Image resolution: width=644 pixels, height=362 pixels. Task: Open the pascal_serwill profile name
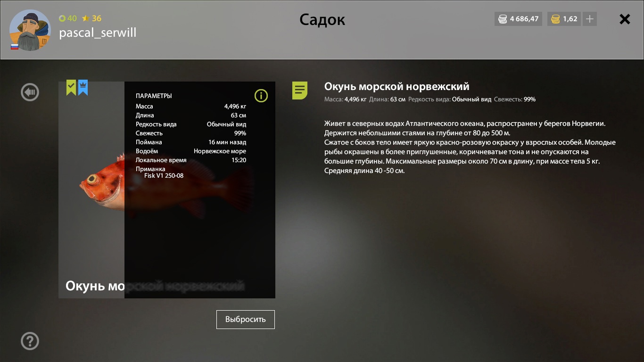98,33
